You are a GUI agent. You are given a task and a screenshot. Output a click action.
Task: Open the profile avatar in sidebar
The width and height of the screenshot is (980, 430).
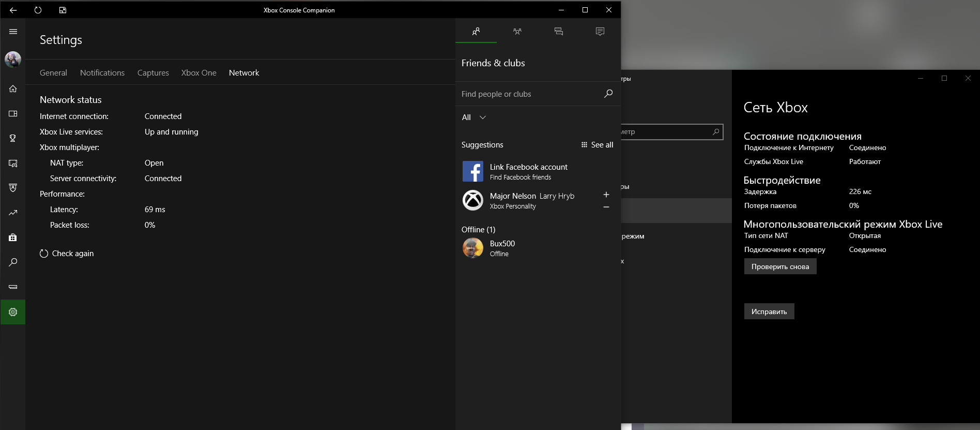pyautogui.click(x=13, y=60)
